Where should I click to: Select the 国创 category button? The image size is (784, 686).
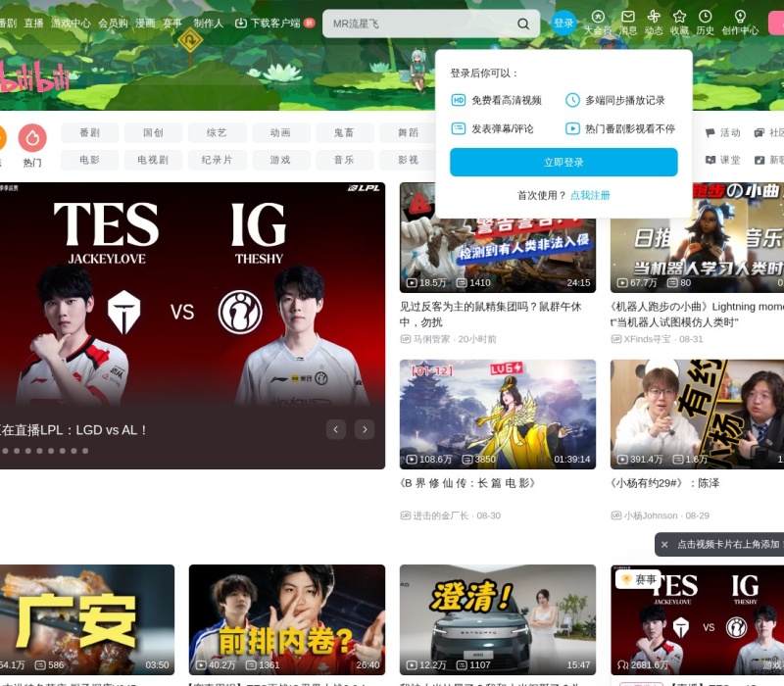(153, 132)
